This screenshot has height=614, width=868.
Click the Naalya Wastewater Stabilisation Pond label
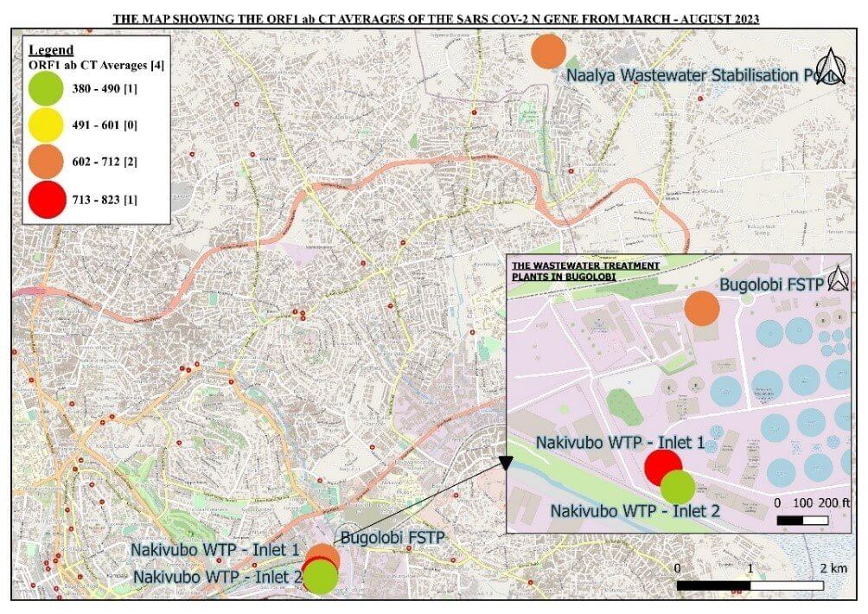click(x=700, y=75)
